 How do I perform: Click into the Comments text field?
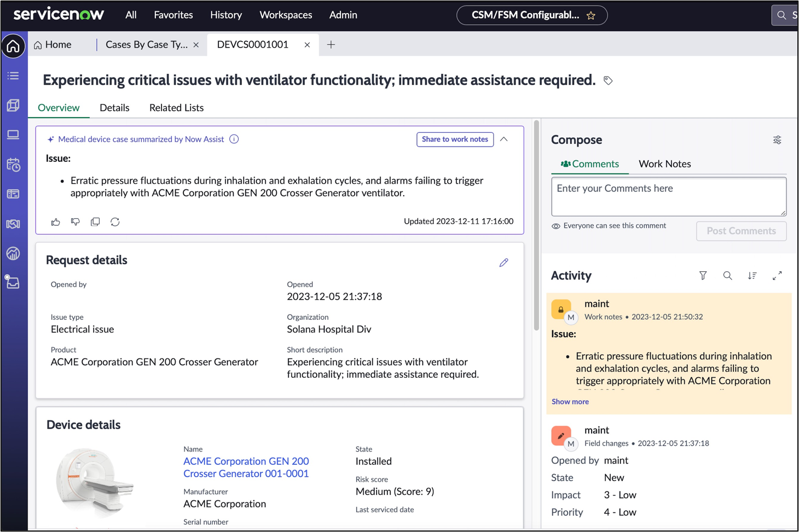(669, 196)
